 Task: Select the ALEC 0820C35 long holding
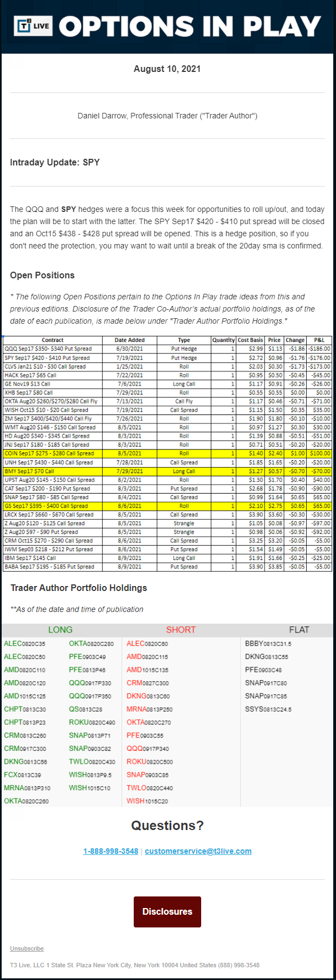[25, 644]
